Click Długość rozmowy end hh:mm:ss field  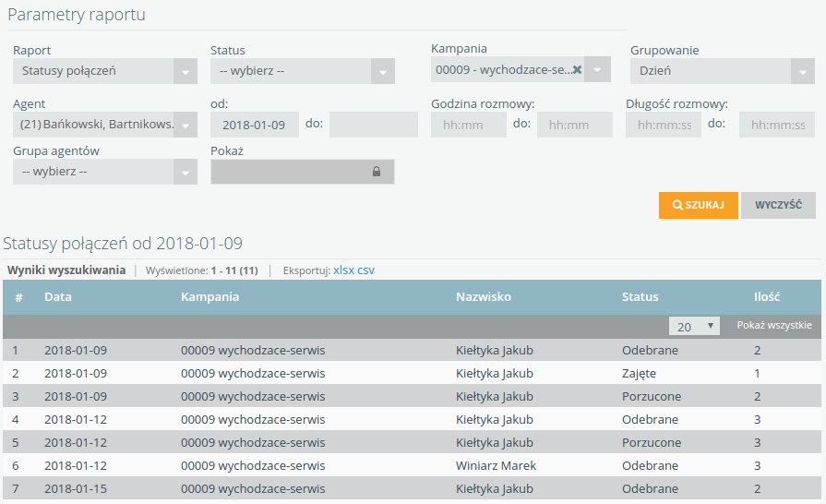(x=776, y=125)
